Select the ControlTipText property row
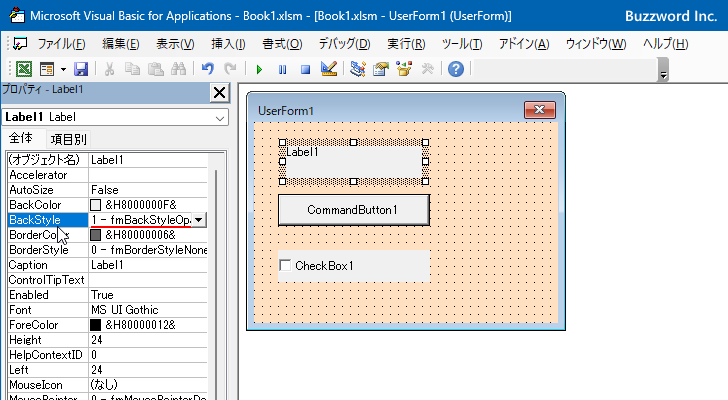 tap(107, 280)
